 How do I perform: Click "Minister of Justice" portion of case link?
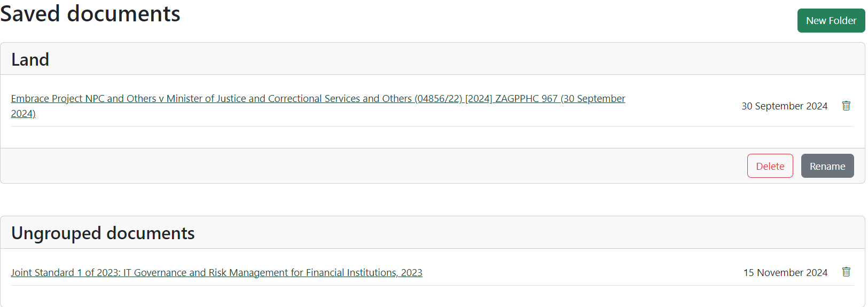206,99
